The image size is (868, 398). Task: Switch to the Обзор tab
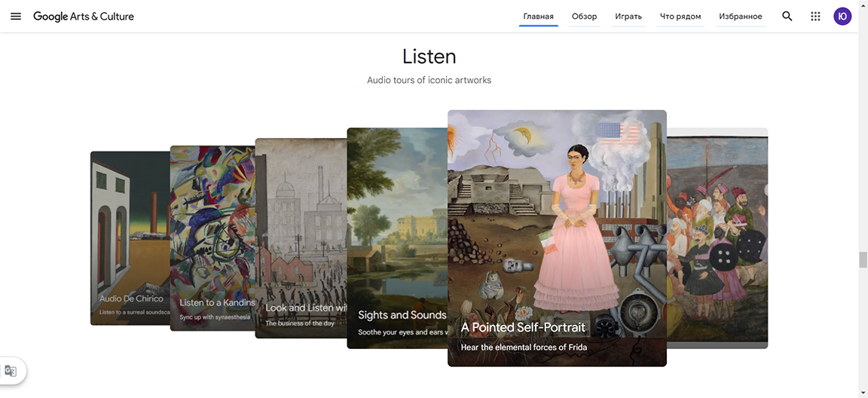point(585,17)
